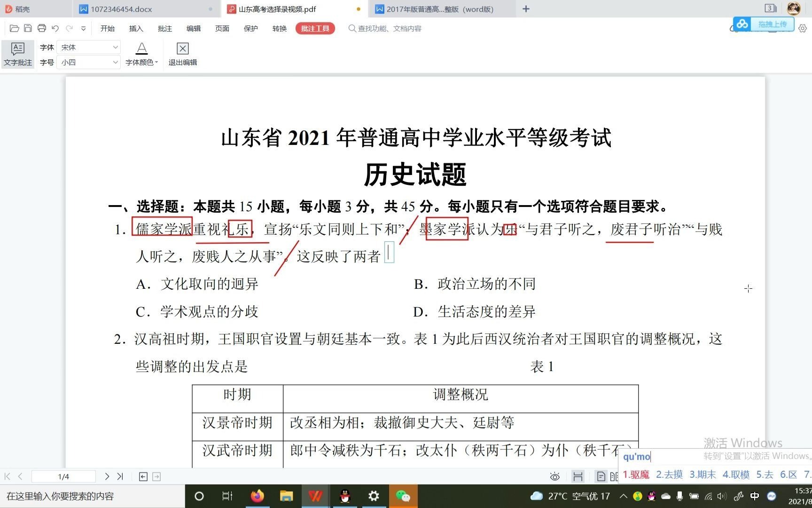Choose IME candidate 2.去摸

669,475
